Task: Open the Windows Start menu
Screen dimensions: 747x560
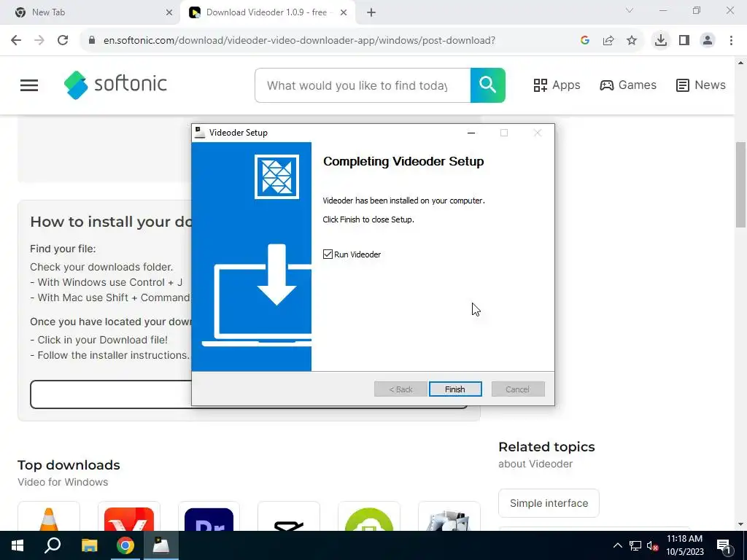Action: (x=18, y=545)
